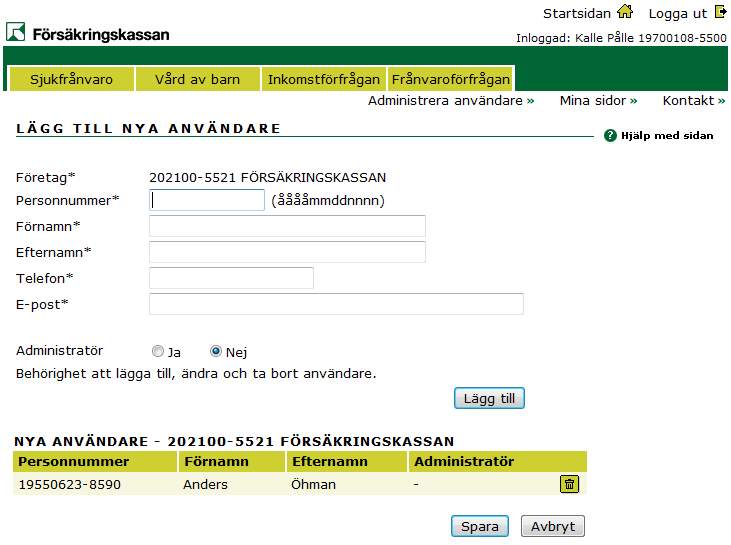Click into the E-post text field
The height and width of the screenshot is (545, 731).
pyautogui.click(x=336, y=304)
